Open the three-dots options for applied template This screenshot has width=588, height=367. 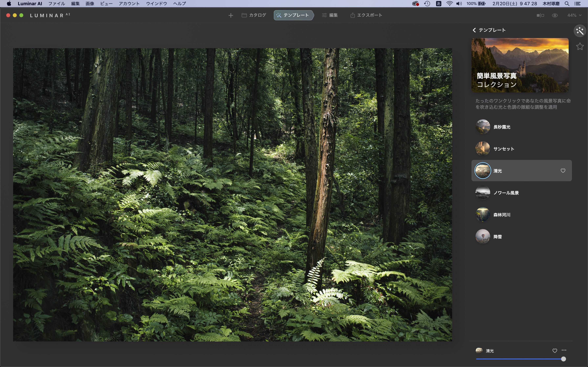(x=564, y=350)
